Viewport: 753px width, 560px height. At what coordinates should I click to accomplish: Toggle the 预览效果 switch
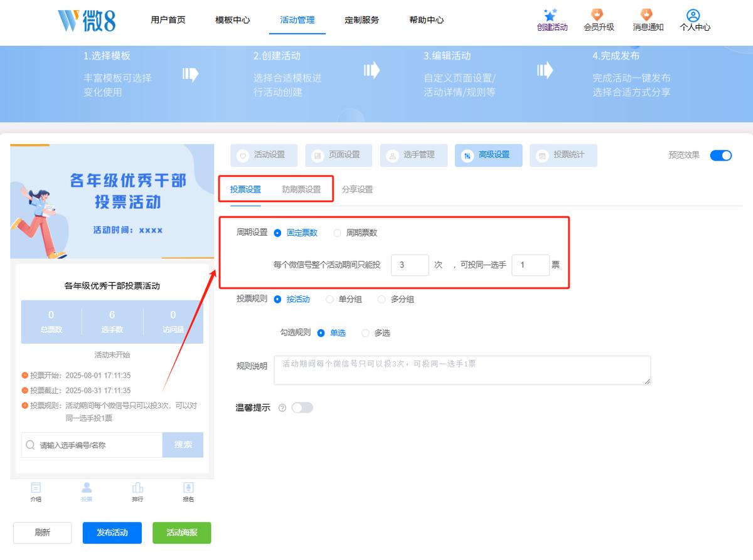coord(721,156)
